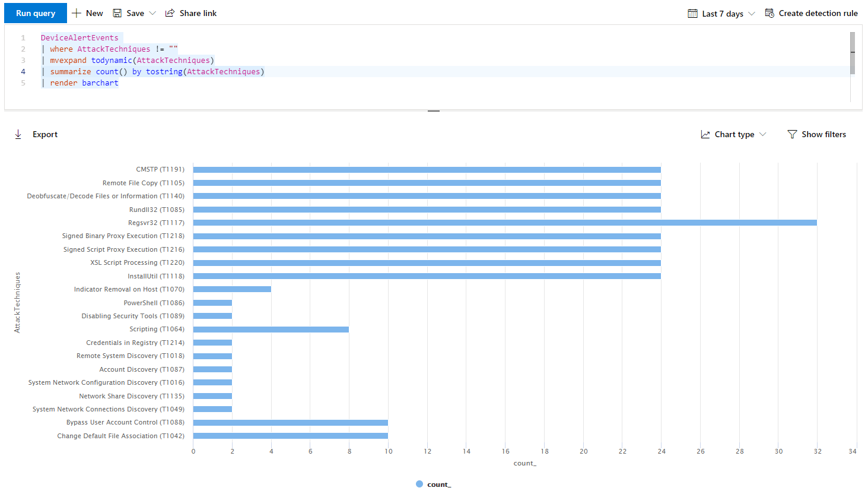Screen dimensions: 868x494
Task: Toggle the count_ legend series dot
Action: (x=419, y=484)
